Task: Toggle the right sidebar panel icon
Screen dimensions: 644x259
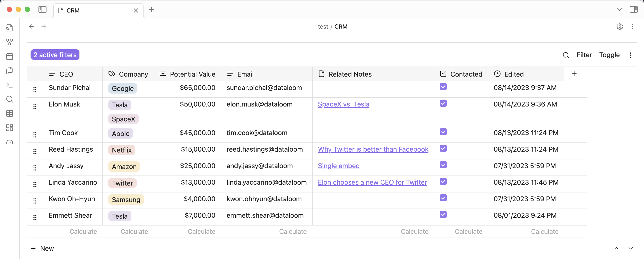Action: pyautogui.click(x=633, y=10)
